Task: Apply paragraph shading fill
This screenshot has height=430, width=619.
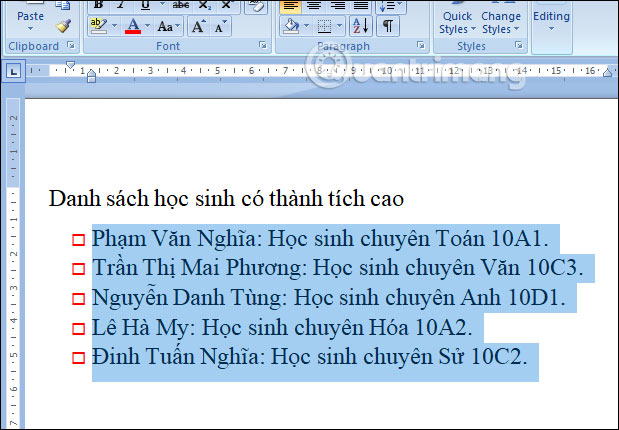Action: pos(291,26)
